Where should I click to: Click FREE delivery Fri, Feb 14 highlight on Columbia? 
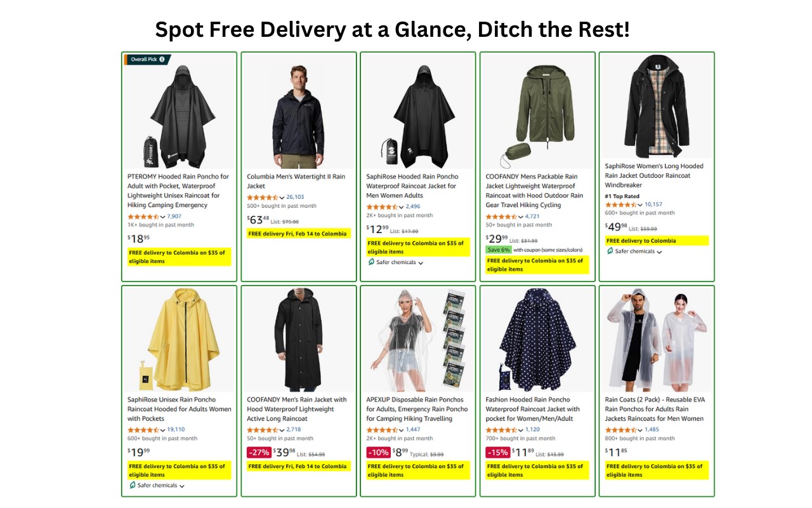click(298, 234)
